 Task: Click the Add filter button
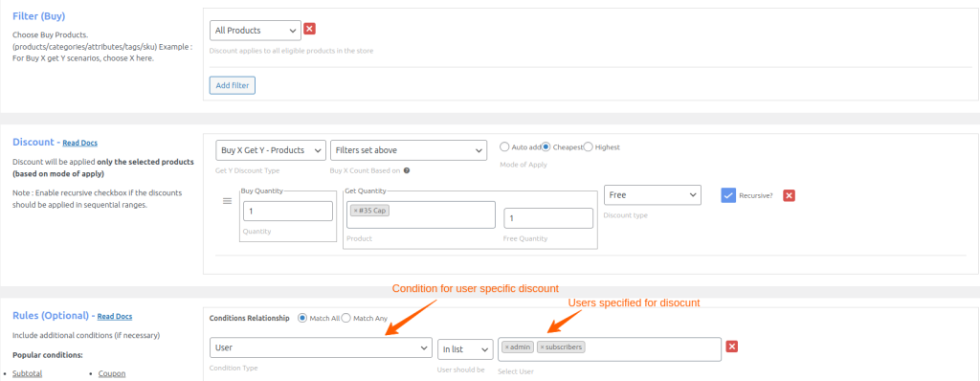233,85
